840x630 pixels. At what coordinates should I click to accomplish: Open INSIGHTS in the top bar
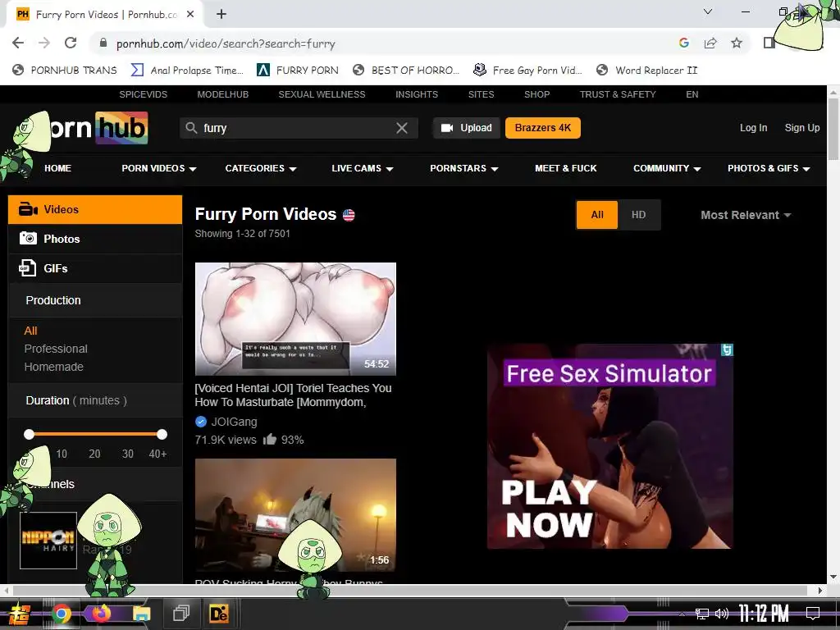point(417,94)
